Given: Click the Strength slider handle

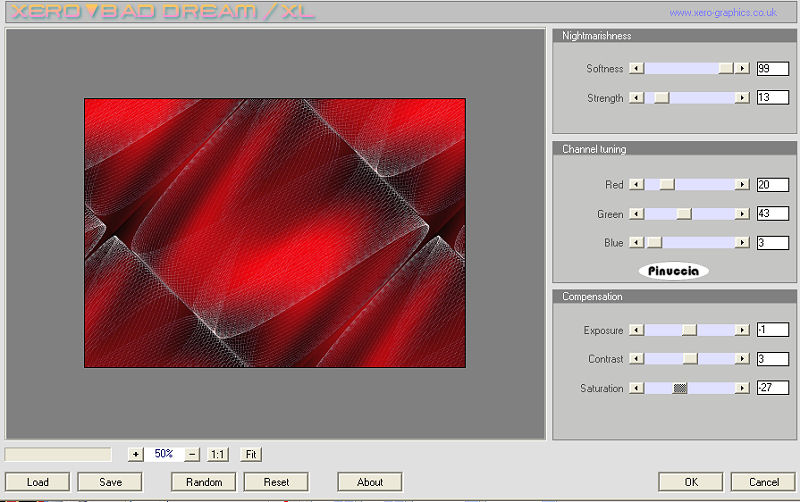Looking at the screenshot, I should click(661, 97).
